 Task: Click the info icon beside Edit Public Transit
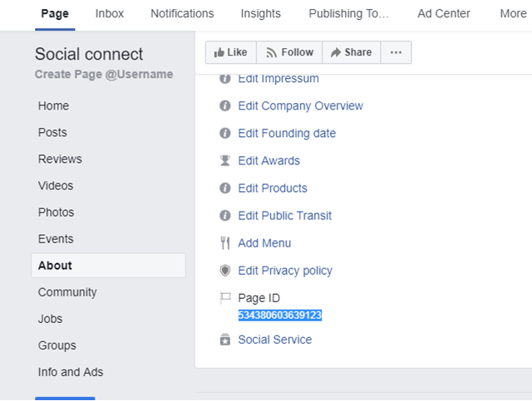[x=224, y=216]
